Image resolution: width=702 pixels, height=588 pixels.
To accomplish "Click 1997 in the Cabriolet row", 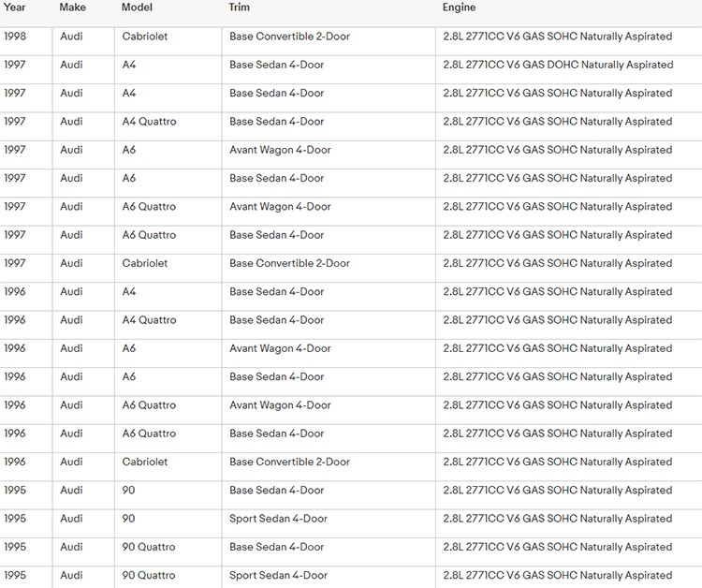I will (15, 263).
